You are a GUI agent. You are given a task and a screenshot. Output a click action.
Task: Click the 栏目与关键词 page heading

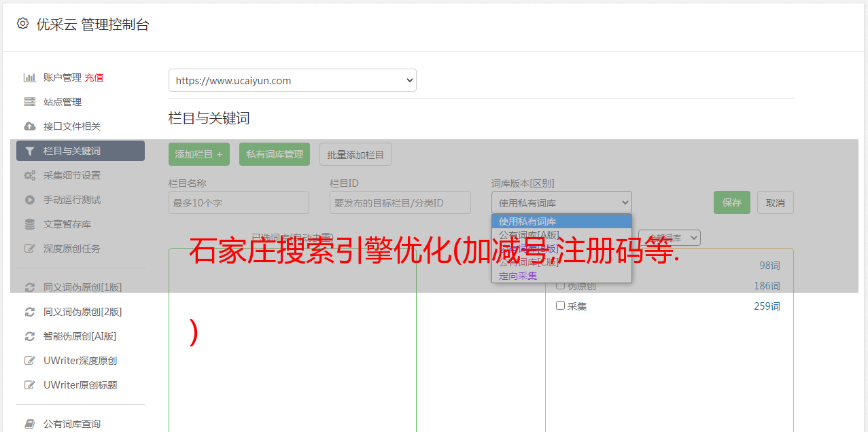point(209,118)
